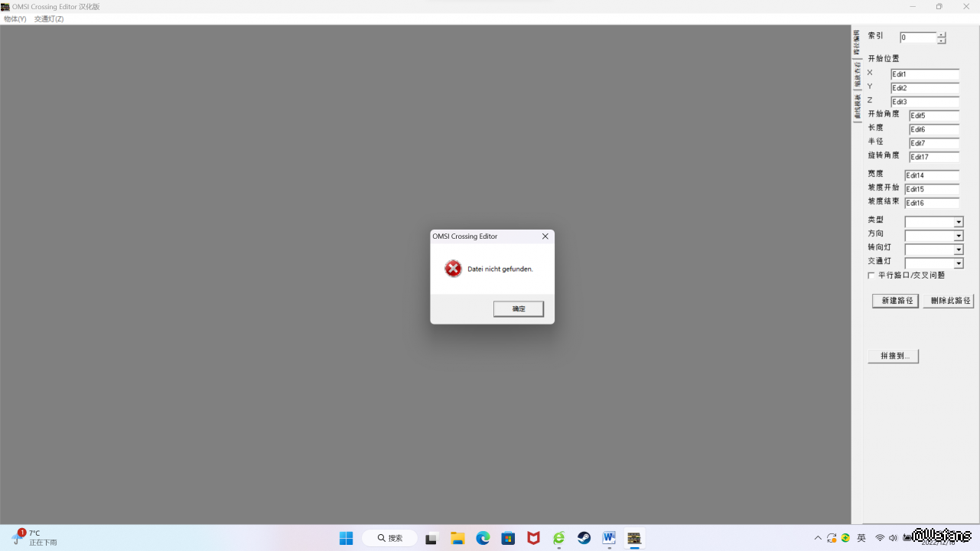The image size is (980, 551).
Task: Click the 'Datei nicht gefunden.' error message
Action: tap(500, 269)
